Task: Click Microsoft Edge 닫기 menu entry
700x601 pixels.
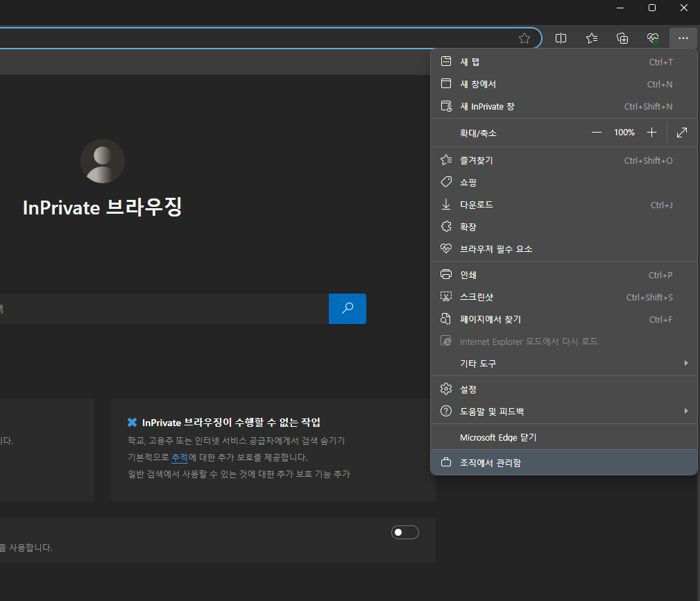Action: tap(563, 438)
